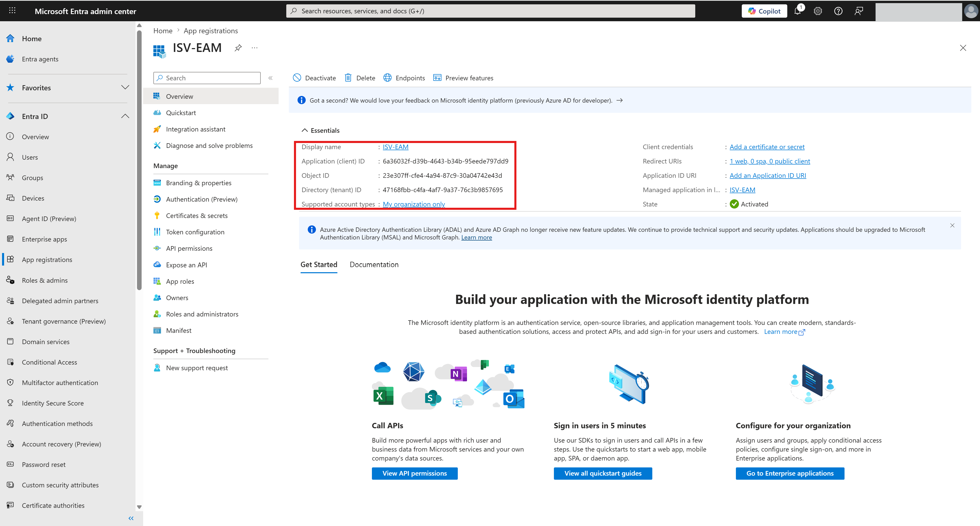The width and height of the screenshot is (980, 526).
Task: Open the Endpoints panel
Action: tap(404, 78)
